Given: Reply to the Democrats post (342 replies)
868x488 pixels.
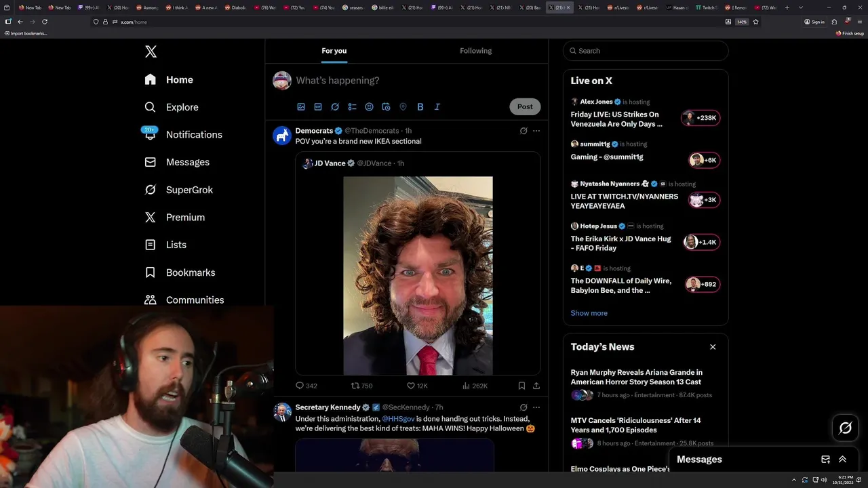Looking at the screenshot, I should click(x=307, y=386).
